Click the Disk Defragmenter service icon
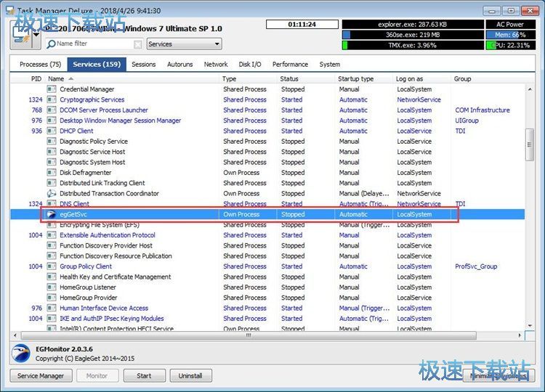Screen dimensions: 545x392 pyautogui.click(x=51, y=173)
